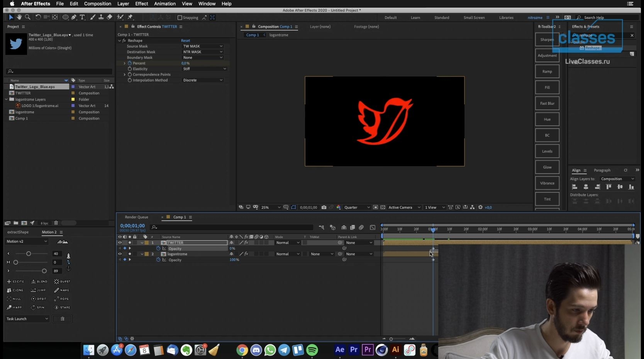Viewport: 644px width, 359px height.
Task: Open the Elasticity Stiff dropdown
Action: [x=205, y=69]
